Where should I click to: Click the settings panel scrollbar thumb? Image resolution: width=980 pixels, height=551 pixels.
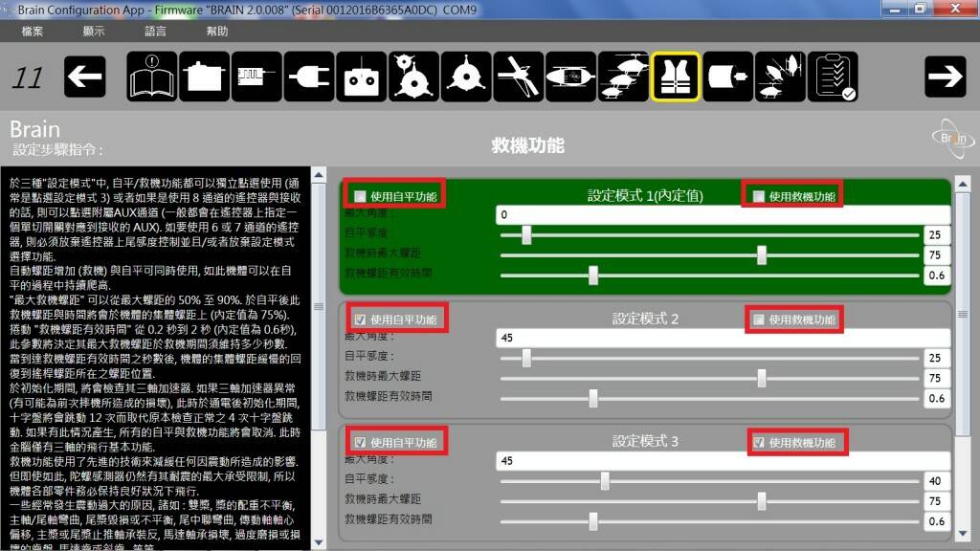click(963, 314)
